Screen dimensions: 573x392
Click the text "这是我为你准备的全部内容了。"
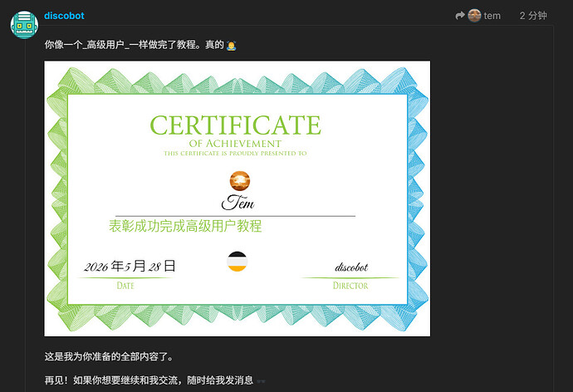pos(109,356)
